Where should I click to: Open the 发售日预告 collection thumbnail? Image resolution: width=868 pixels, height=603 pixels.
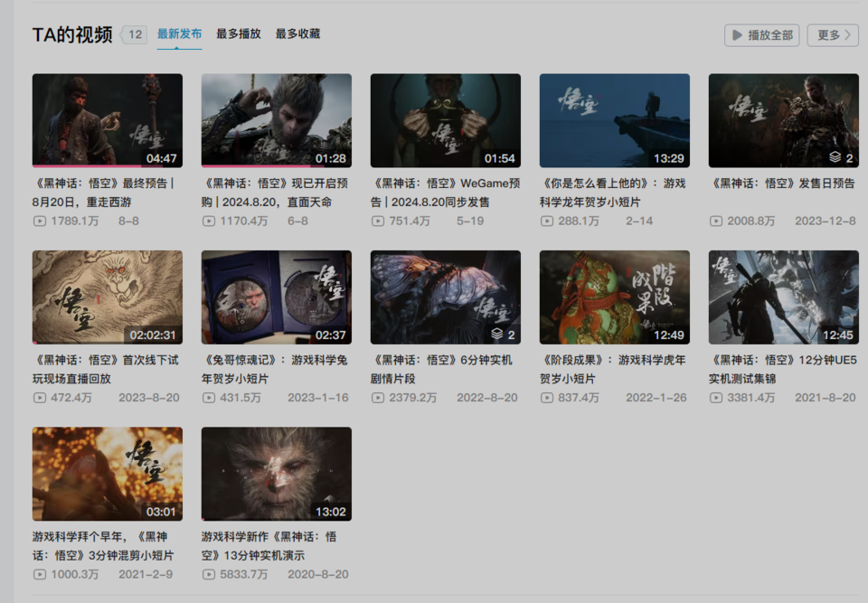[x=784, y=120]
